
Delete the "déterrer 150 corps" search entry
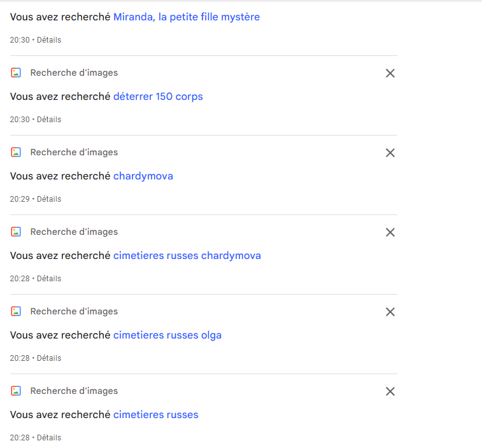(390, 73)
